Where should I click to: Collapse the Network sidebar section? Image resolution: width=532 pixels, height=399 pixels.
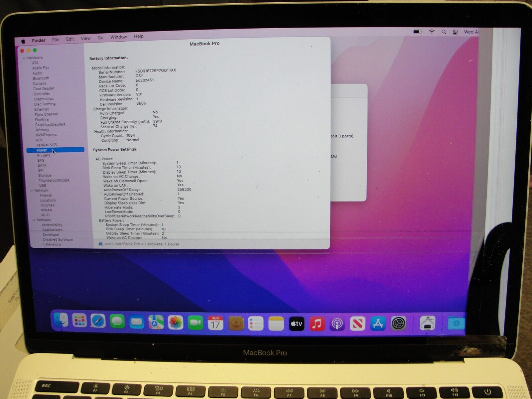pyautogui.click(x=32, y=191)
